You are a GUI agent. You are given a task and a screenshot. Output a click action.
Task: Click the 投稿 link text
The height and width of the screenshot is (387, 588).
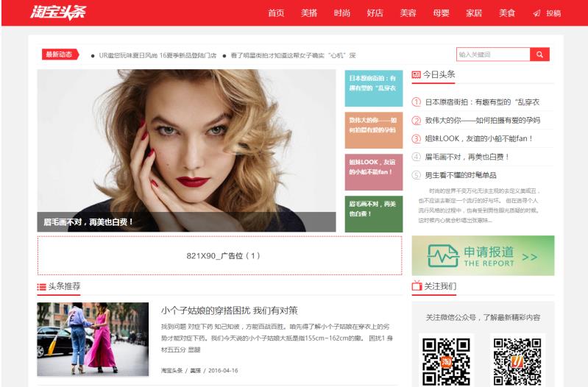pyautogui.click(x=553, y=13)
